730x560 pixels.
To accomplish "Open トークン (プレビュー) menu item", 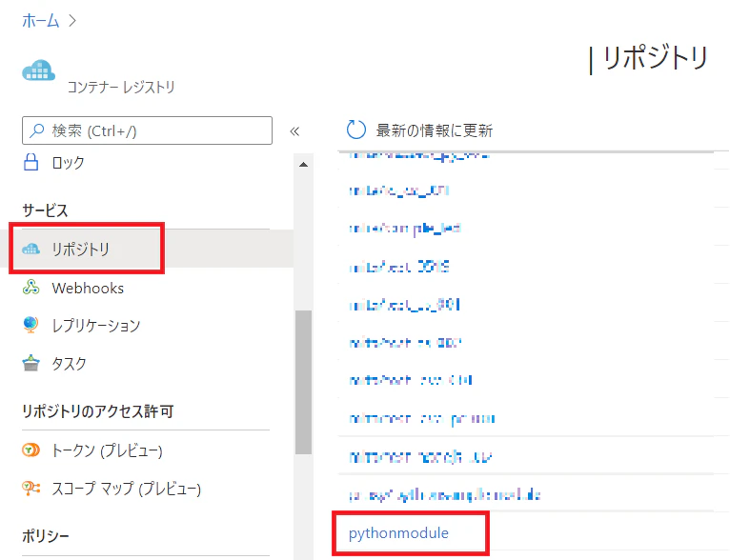I will [x=107, y=450].
